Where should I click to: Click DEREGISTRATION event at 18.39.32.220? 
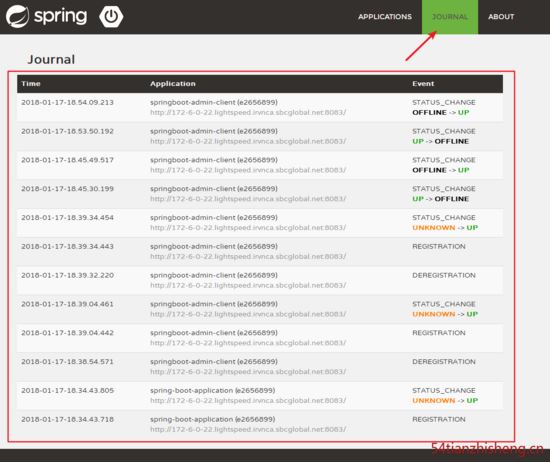[444, 275]
